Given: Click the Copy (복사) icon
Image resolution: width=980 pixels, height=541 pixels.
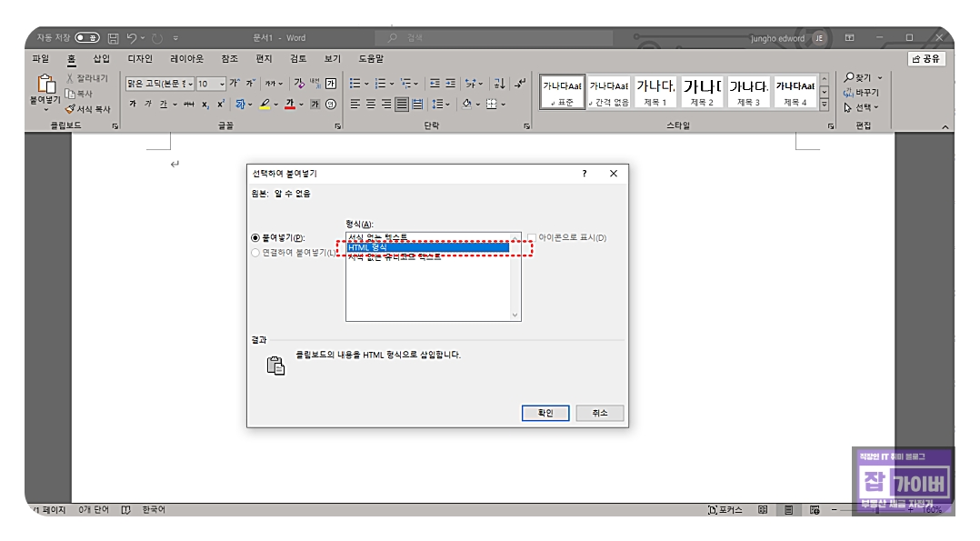Looking at the screenshot, I should tap(70, 93).
